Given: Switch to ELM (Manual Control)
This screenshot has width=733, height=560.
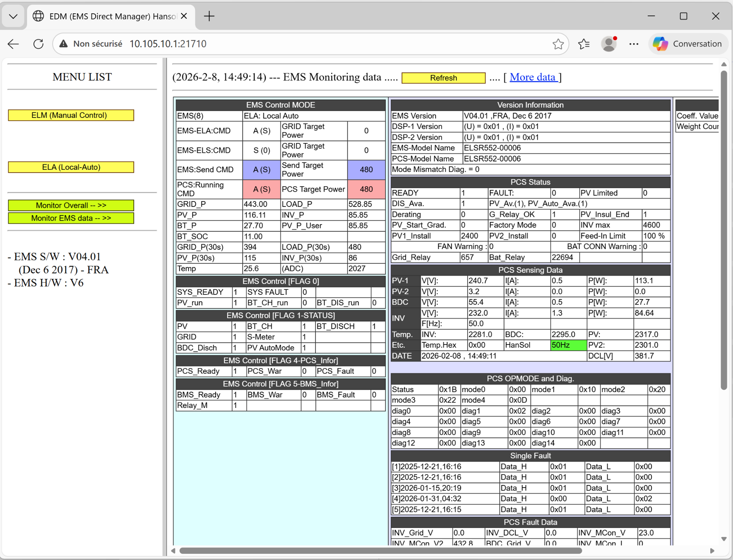Looking at the screenshot, I should [x=71, y=115].
